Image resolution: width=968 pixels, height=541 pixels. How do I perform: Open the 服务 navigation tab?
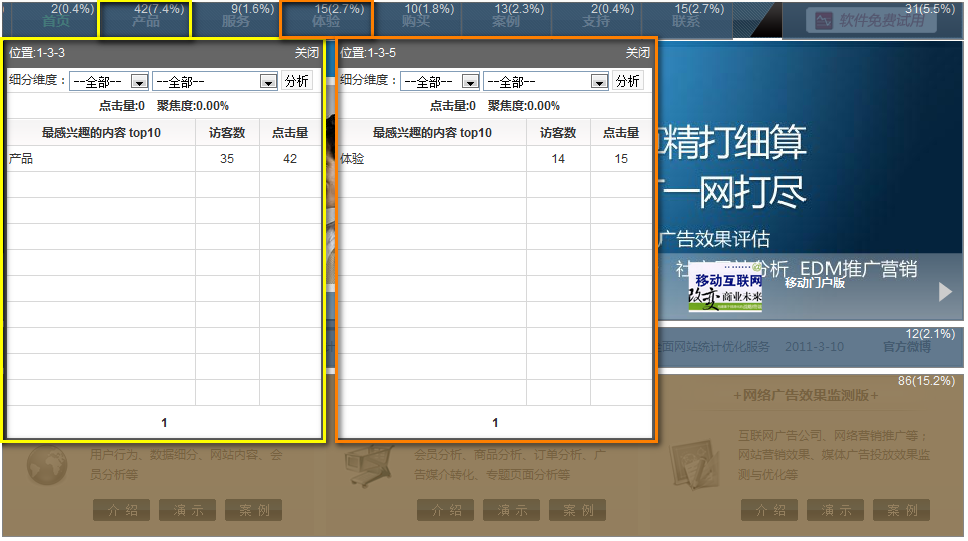236,21
